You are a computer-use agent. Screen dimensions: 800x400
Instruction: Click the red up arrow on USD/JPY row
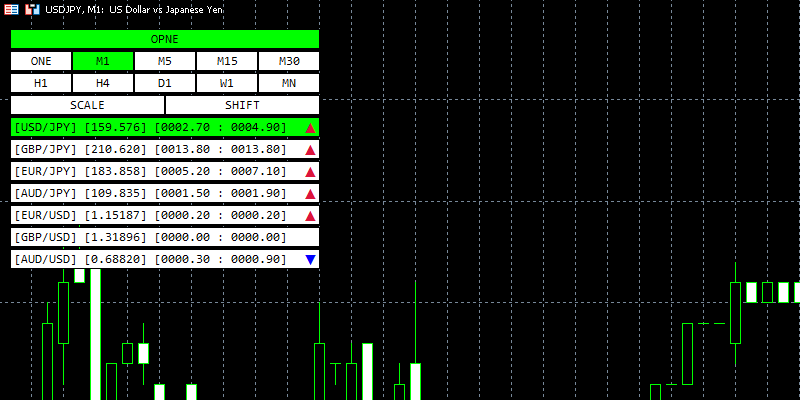[310, 128]
